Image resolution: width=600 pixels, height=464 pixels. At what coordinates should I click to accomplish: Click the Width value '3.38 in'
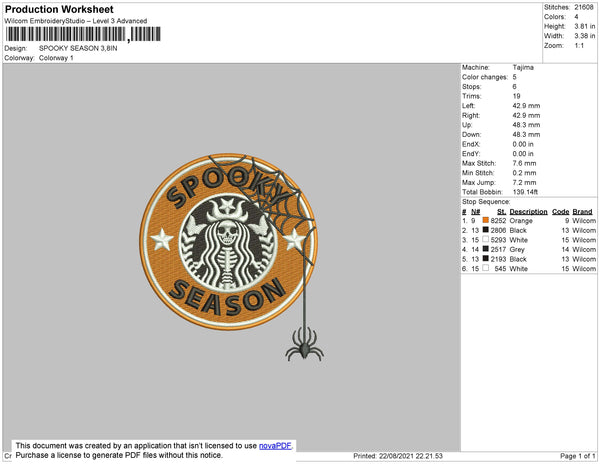(585, 36)
